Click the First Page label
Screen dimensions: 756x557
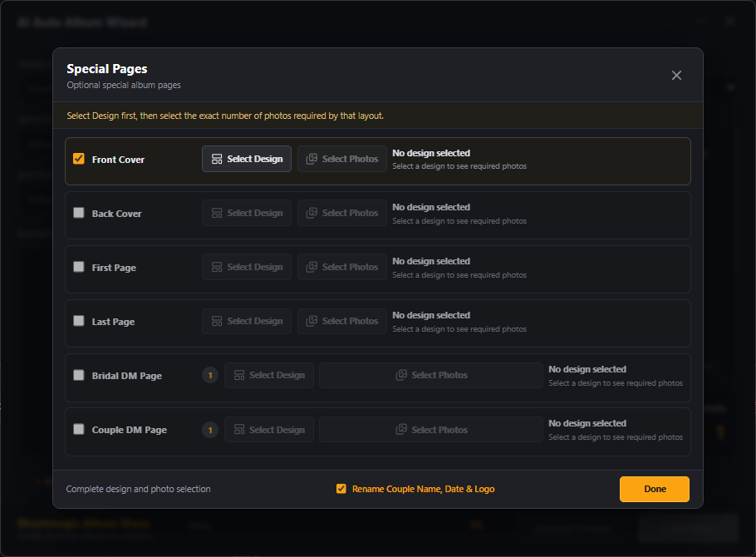(x=114, y=268)
